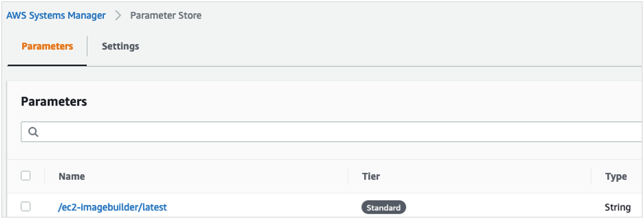This screenshot has height=219, width=644.
Task: Click the Standard tier badge
Action: (384, 208)
